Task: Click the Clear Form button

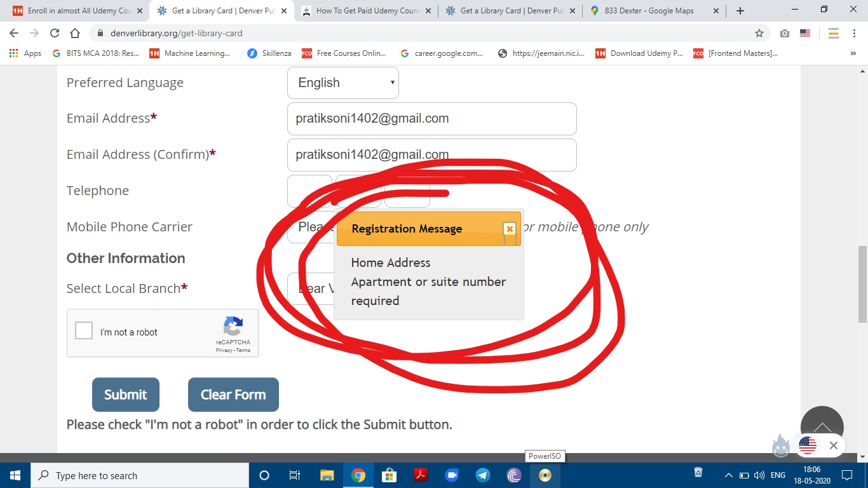Action: click(x=233, y=395)
